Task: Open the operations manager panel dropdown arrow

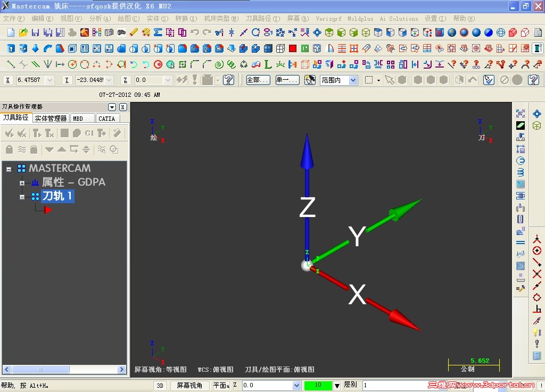Action: 112,107
